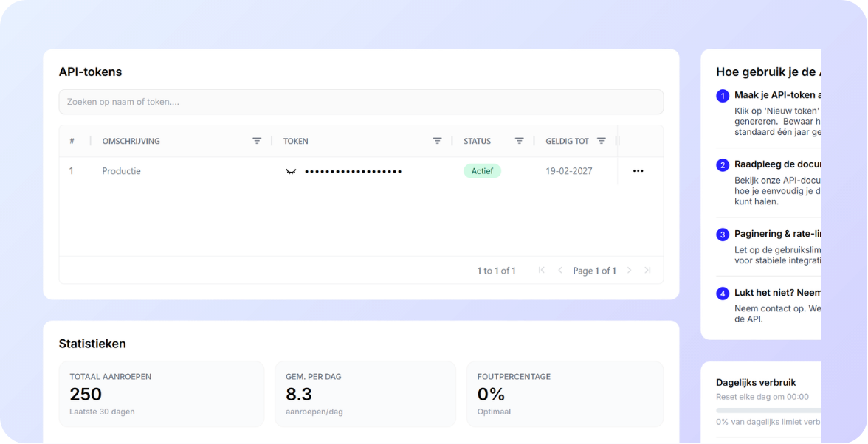Go to the first page of tokens

tap(542, 270)
